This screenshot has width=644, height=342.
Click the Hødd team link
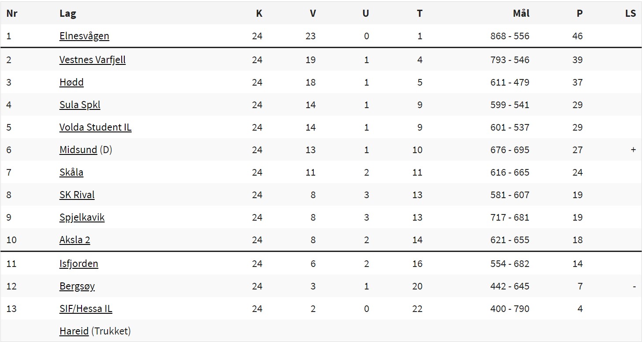pyautogui.click(x=71, y=83)
